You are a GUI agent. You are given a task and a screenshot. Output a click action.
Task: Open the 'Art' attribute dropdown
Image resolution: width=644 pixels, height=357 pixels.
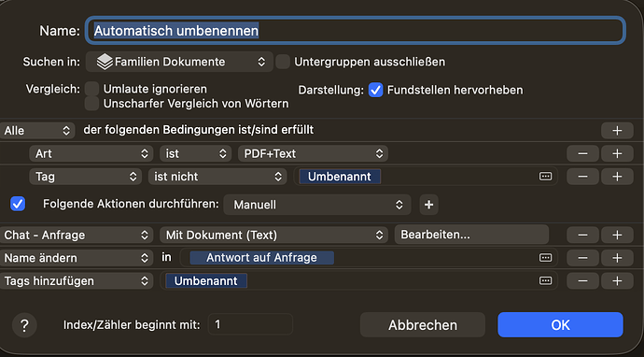click(x=91, y=153)
